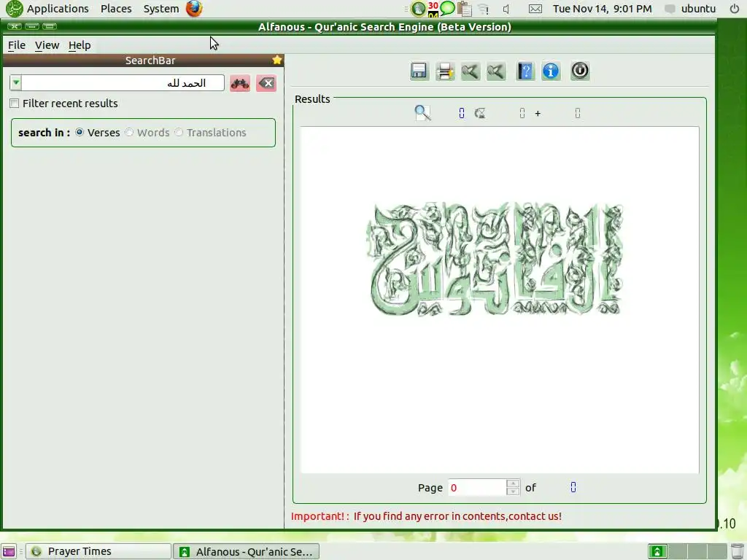Increase page number with up arrow
The height and width of the screenshot is (560, 747).
[513, 483]
